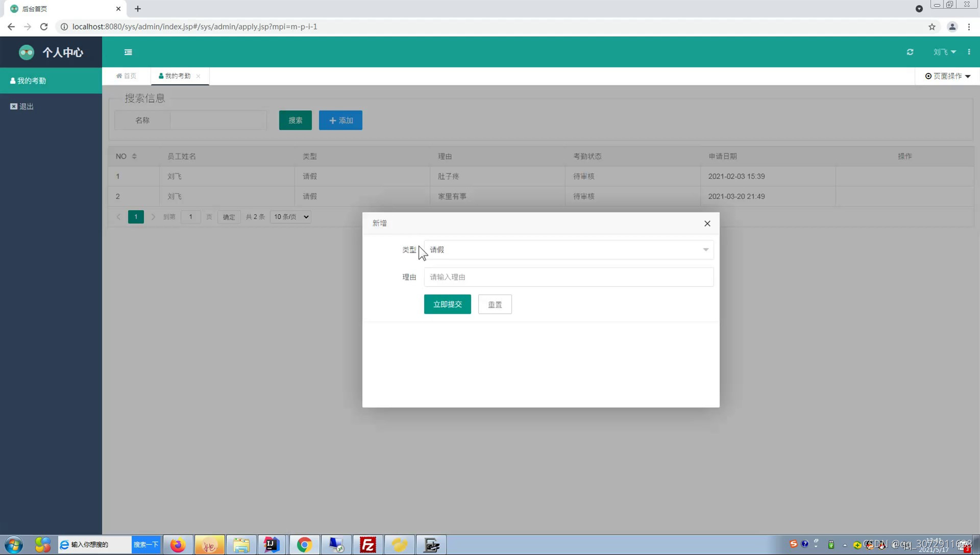Screen dimensions: 980x555
Task: Click the taskbar 输入你想搜的 search box
Action: point(95,545)
